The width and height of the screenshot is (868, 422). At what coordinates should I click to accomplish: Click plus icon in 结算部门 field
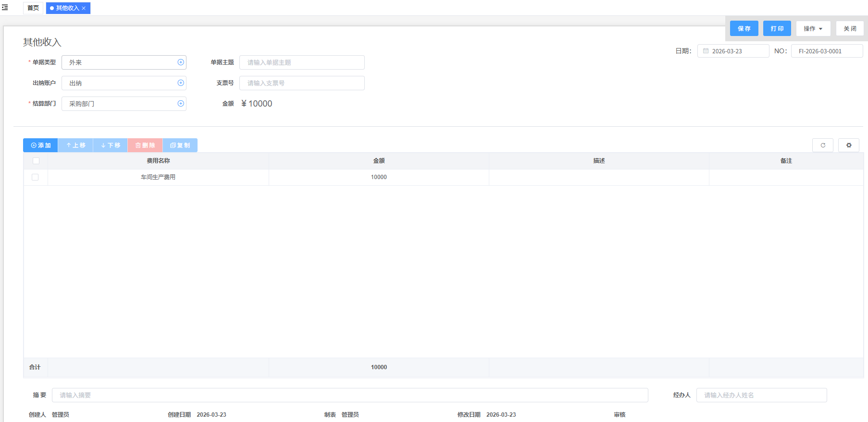pos(181,104)
